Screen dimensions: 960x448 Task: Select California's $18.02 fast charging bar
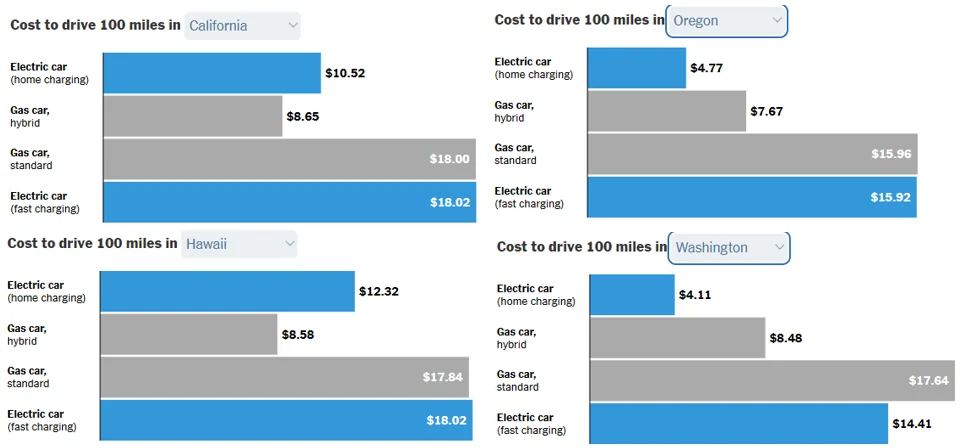[289, 201]
